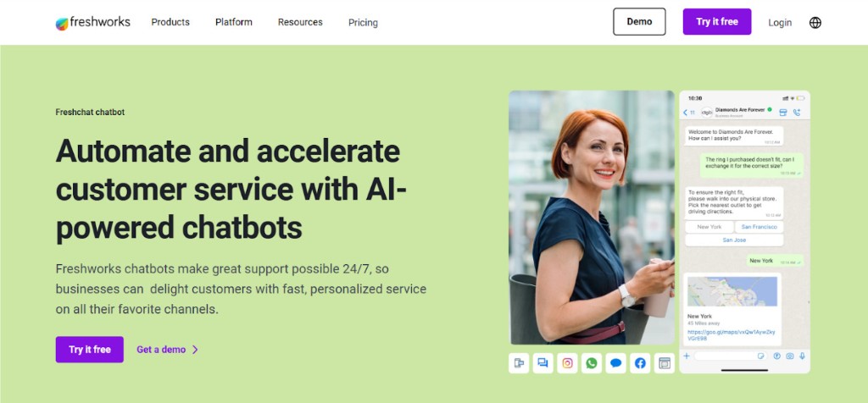Tap the phone call icon in chat header

[797, 113]
